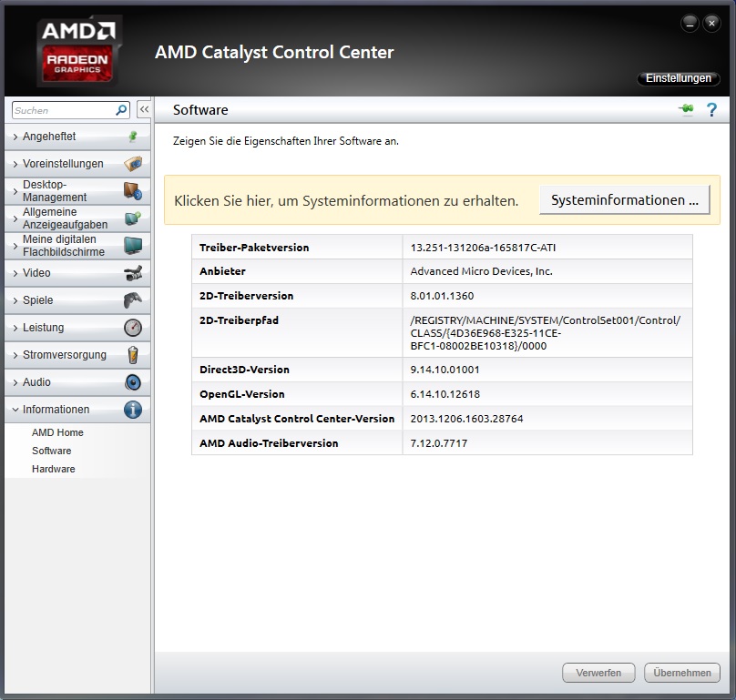
Task: Minimize the Catalyst Control Center window
Action: (690, 24)
